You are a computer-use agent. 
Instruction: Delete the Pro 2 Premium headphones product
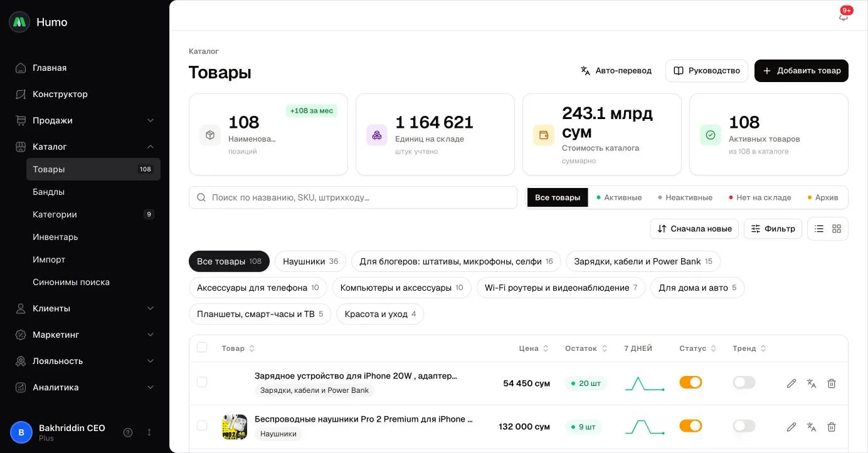click(832, 427)
